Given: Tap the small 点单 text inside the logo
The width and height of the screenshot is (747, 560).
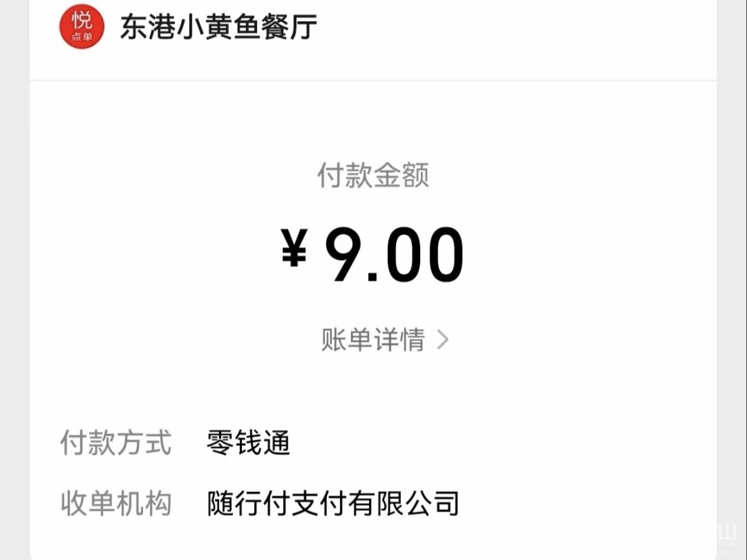Looking at the screenshot, I should pyautogui.click(x=82, y=38).
